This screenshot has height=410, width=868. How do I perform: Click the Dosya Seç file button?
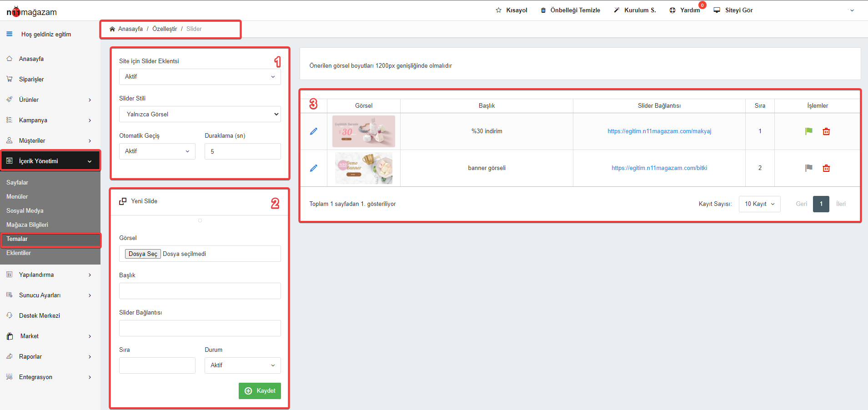(x=143, y=254)
